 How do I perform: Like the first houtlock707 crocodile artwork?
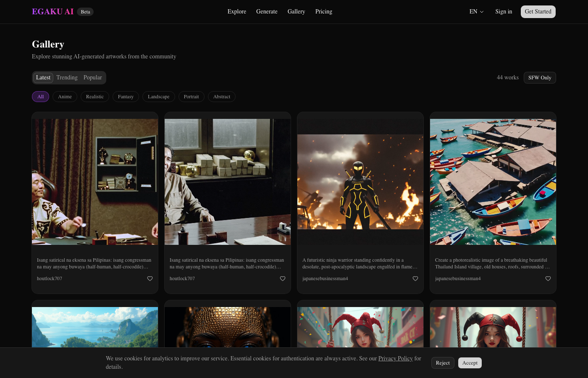150,278
